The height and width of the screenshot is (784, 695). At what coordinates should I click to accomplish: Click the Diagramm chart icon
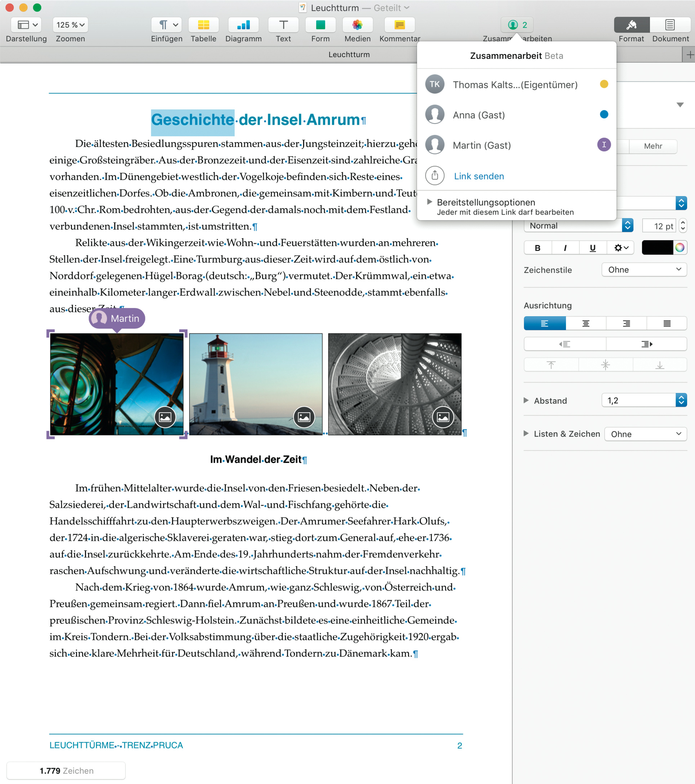point(243,25)
